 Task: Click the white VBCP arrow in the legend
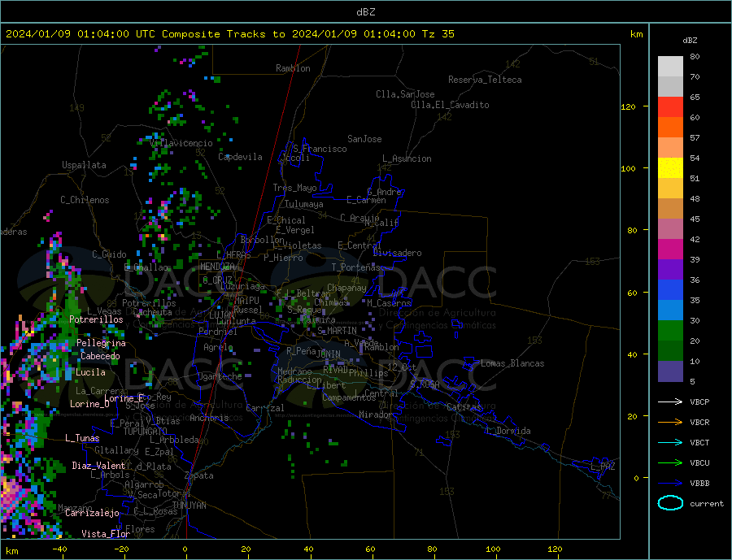[670, 402]
